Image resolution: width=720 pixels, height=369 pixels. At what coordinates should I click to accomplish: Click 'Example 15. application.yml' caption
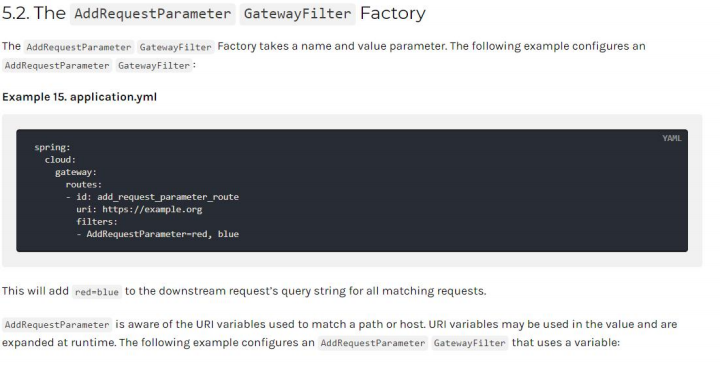click(x=79, y=97)
